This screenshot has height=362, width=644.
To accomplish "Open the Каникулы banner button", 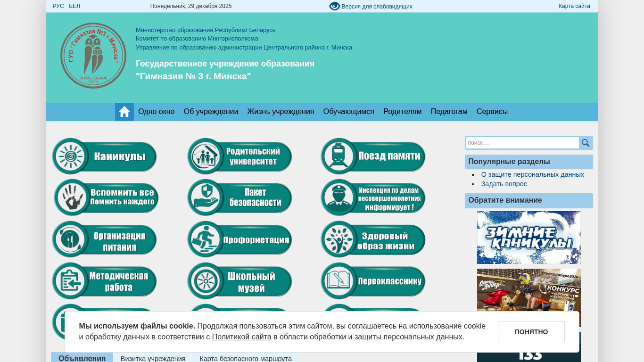I will pyautogui.click(x=104, y=156).
